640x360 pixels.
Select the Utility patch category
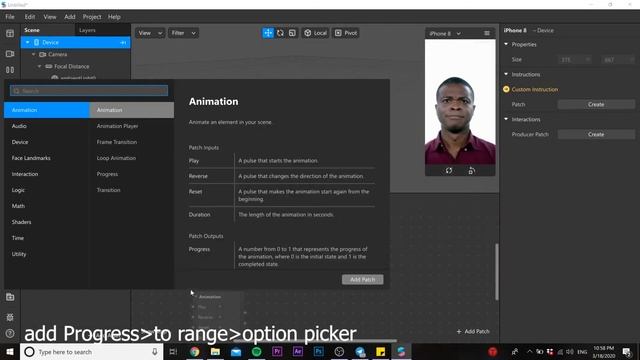(x=47, y=254)
